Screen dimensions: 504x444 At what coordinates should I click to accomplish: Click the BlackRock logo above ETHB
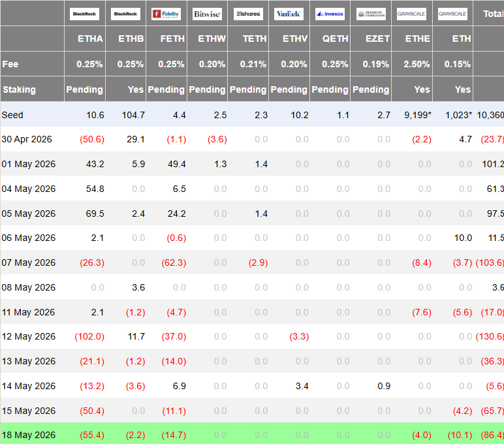[125, 14]
